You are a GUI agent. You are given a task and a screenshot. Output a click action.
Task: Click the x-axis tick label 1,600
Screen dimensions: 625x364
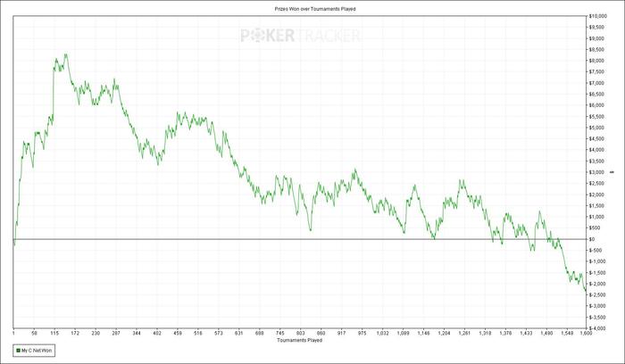coord(586,333)
